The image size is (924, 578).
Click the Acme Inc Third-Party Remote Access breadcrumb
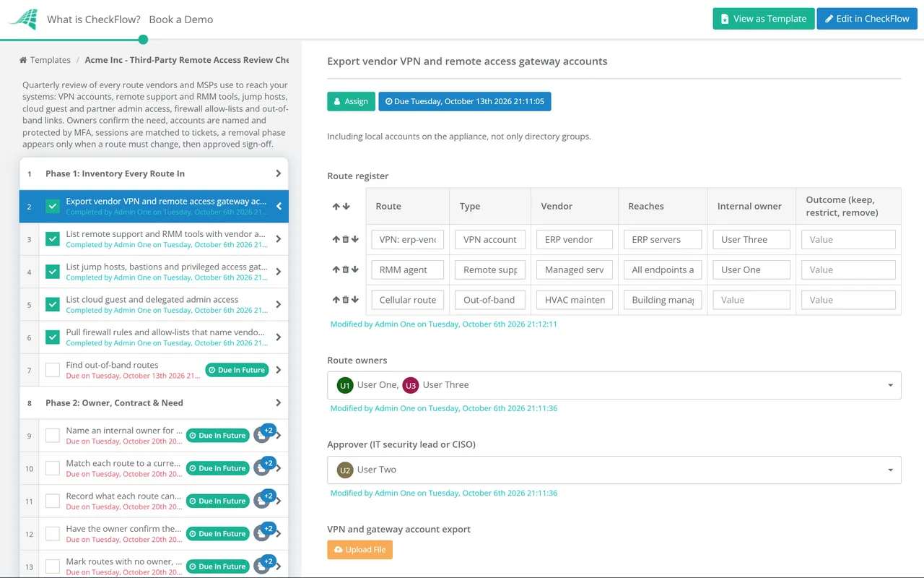(186, 60)
